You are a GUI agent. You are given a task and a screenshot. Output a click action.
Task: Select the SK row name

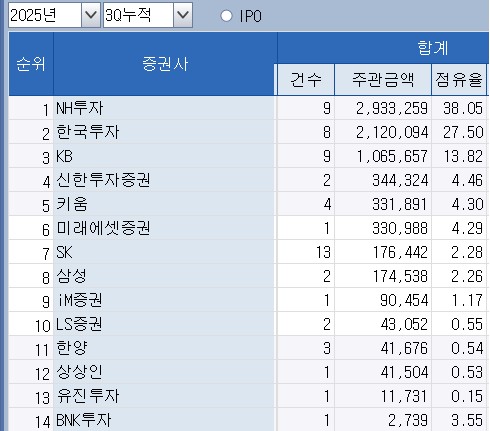pos(64,252)
